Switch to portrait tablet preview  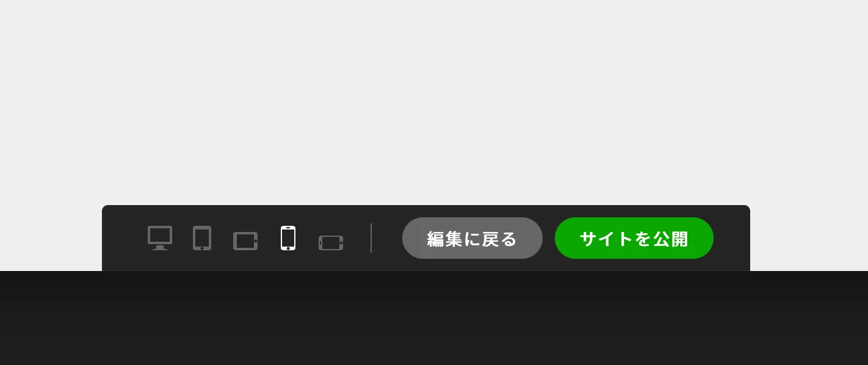pos(202,238)
